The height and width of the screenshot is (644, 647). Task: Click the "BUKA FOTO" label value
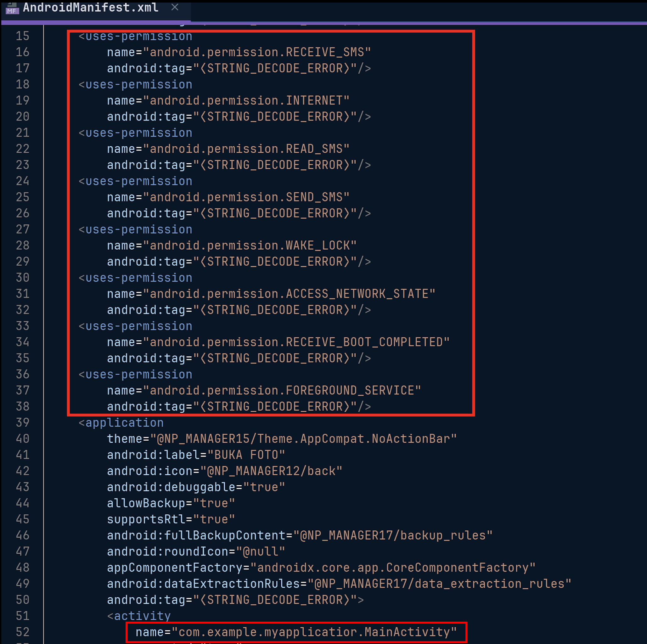[x=246, y=455]
